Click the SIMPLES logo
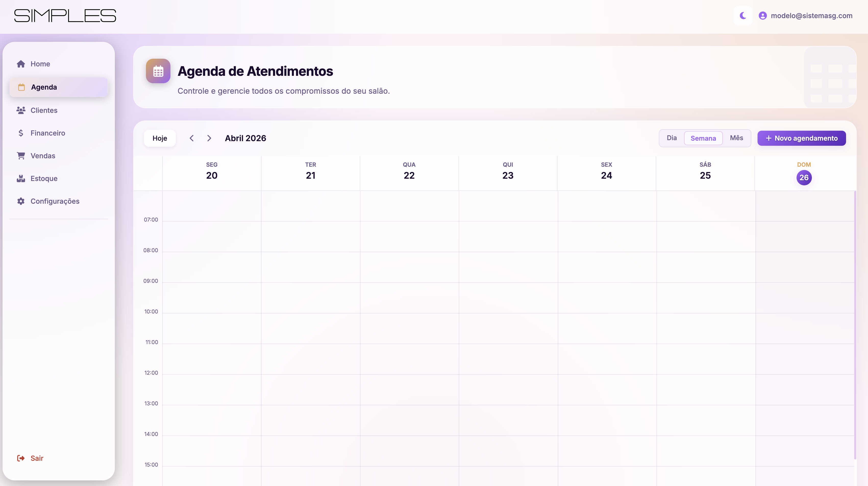The image size is (868, 486). (65, 16)
